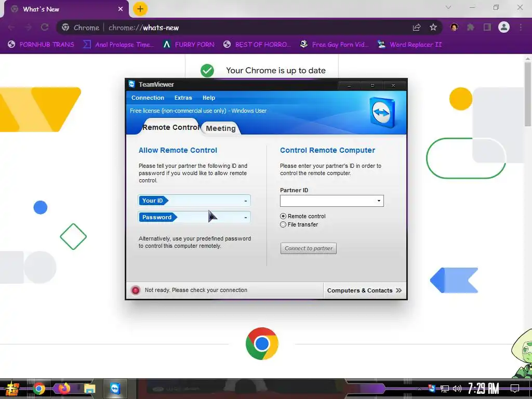Go forward in Chrome
The image size is (532, 399).
pyautogui.click(x=28, y=28)
